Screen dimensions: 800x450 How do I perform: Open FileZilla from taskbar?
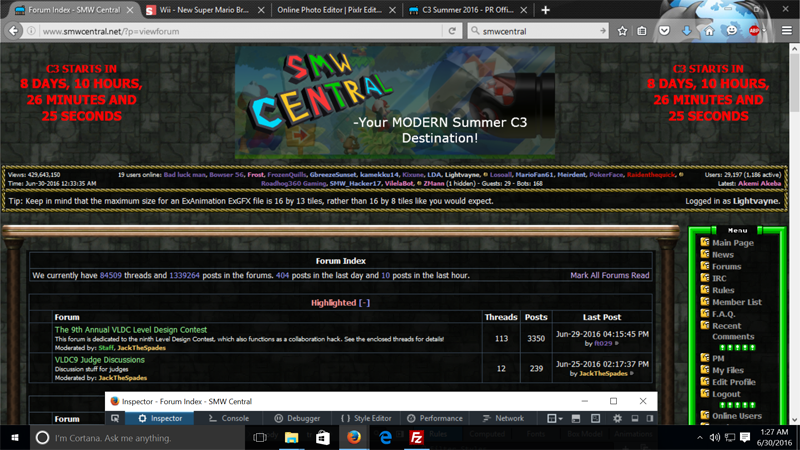click(416, 438)
